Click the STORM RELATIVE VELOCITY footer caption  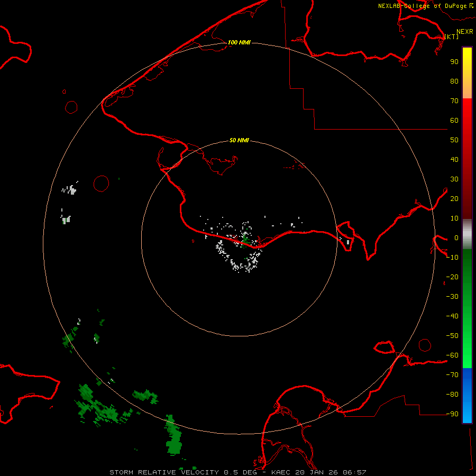(x=238, y=472)
